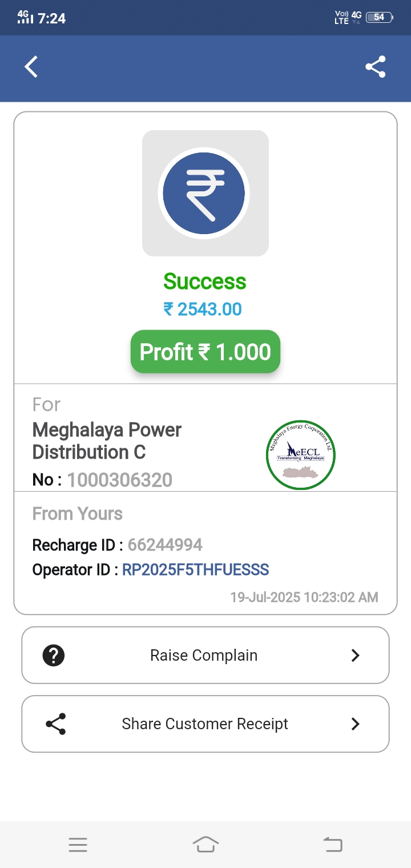The width and height of the screenshot is (411, 868).
Task: Tap the back arrow in header
Action: tap(31, 67)
